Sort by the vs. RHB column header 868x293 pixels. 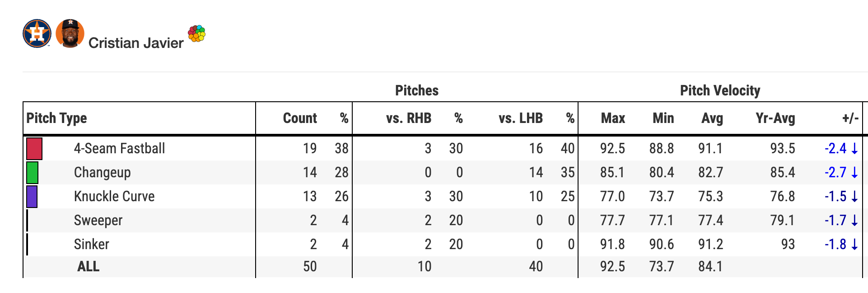coord(408,118)
